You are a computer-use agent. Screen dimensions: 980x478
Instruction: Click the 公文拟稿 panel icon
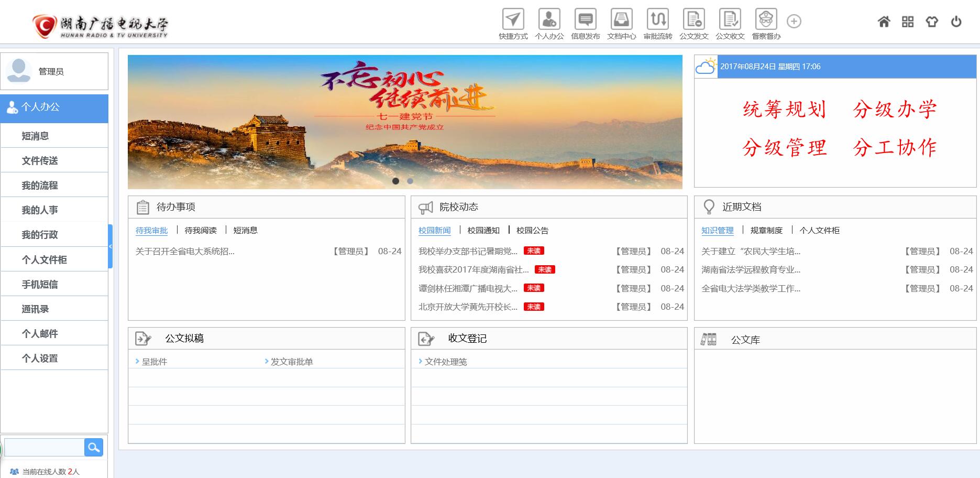tap(143, 339)
